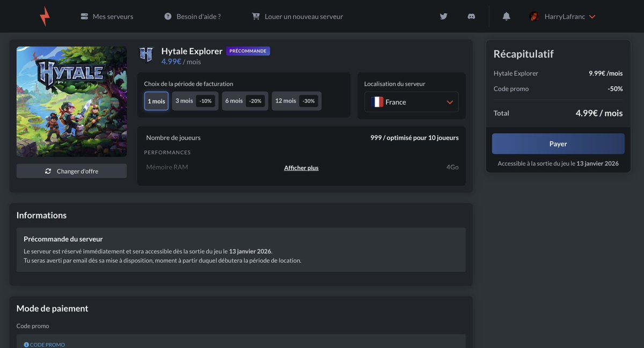Click the 9.99€ /mois recap price
This screenshot has height=348, width=644.
pos(605,73)
